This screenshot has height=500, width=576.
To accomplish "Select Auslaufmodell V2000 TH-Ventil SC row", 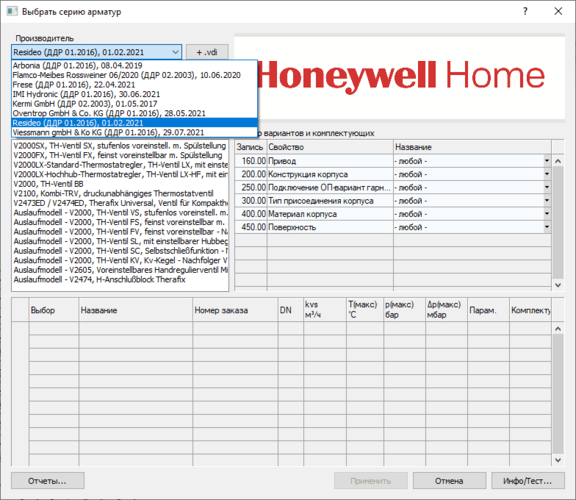I will pos(120,251).
